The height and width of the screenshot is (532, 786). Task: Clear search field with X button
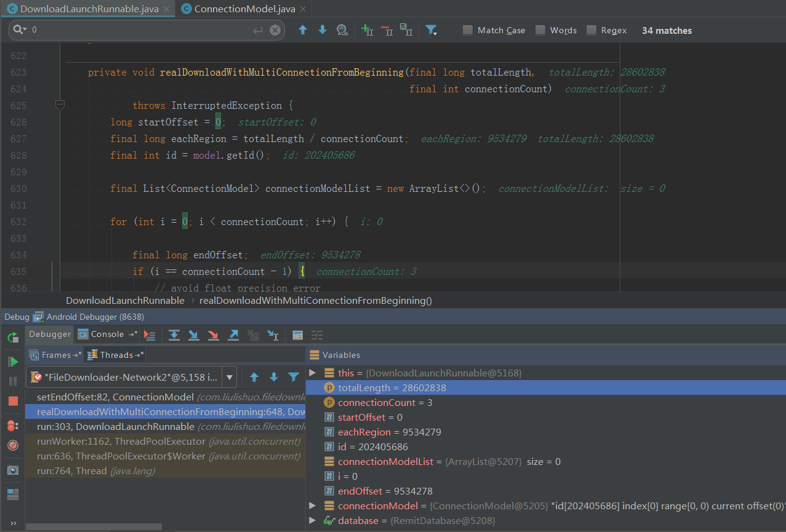tap(275, 30)
